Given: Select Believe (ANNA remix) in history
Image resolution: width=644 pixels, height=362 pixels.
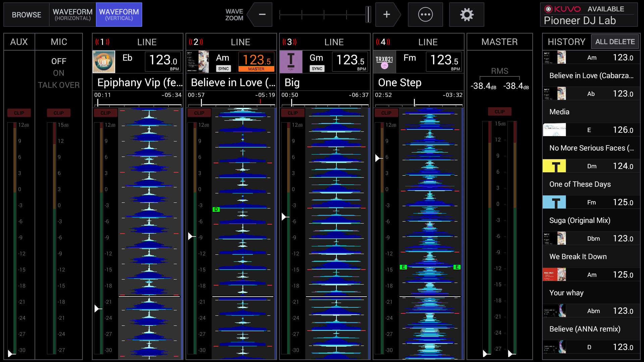Looking at the screenshot, I should [585, 329].
